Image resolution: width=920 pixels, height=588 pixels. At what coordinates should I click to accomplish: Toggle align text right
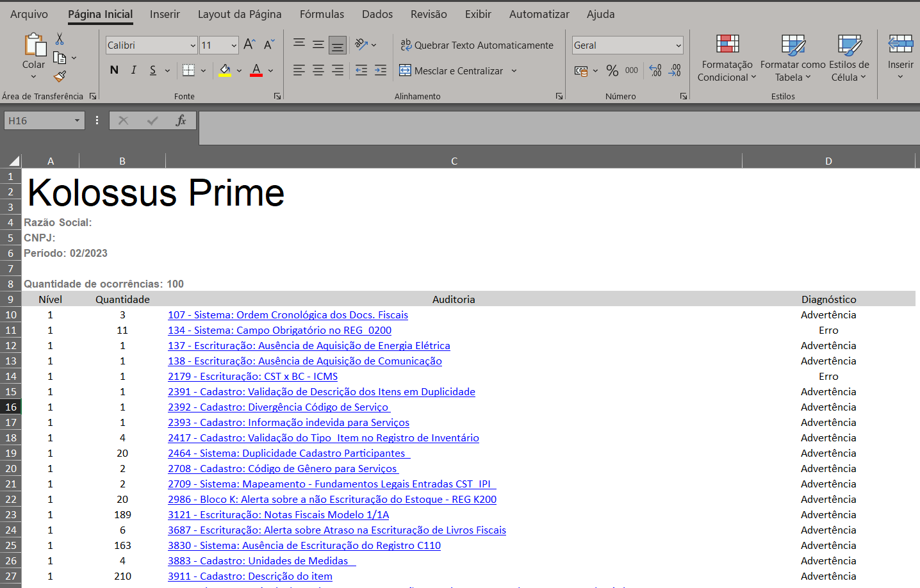pyautogui.click(x=338, y=70)
